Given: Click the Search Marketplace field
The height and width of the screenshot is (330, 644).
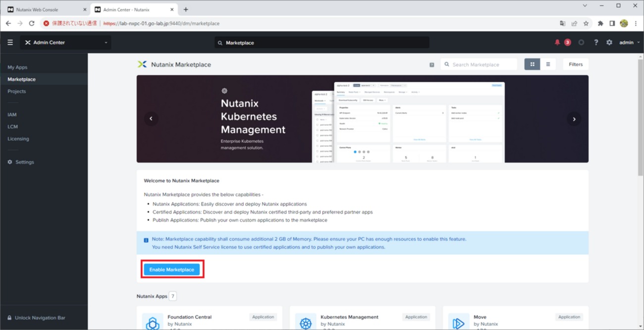Looking at the screenshot, I should click(x=479, y=64).
